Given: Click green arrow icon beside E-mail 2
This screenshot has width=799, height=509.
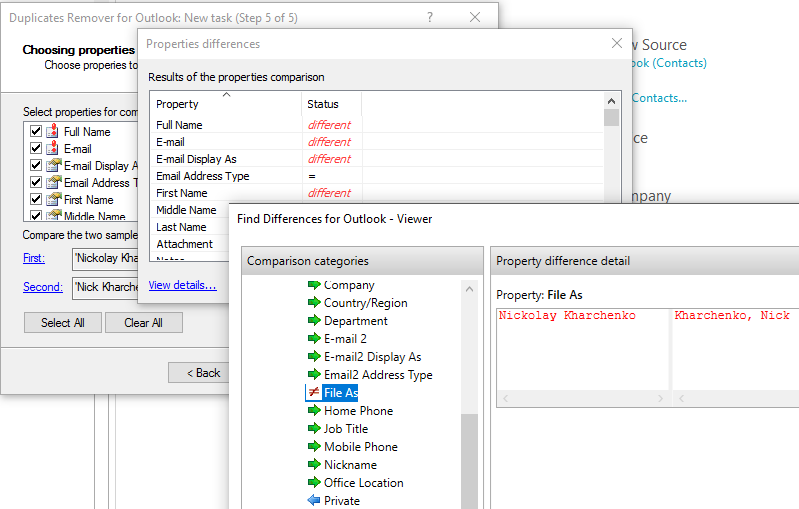Looking at the screenshot, I should pyautogui.click(x=314, y=338).
